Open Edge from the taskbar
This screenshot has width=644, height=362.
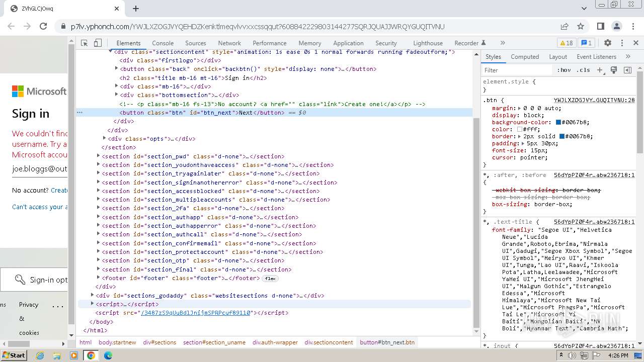(108, 355)
